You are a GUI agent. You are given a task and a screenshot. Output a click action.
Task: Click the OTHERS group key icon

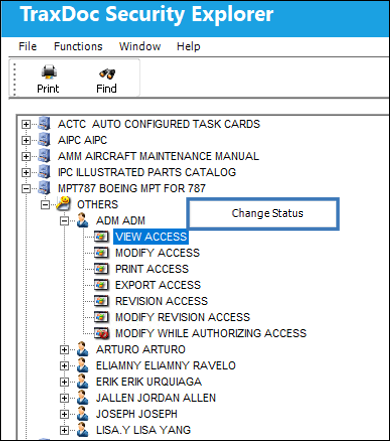click(x=63, y=203)
